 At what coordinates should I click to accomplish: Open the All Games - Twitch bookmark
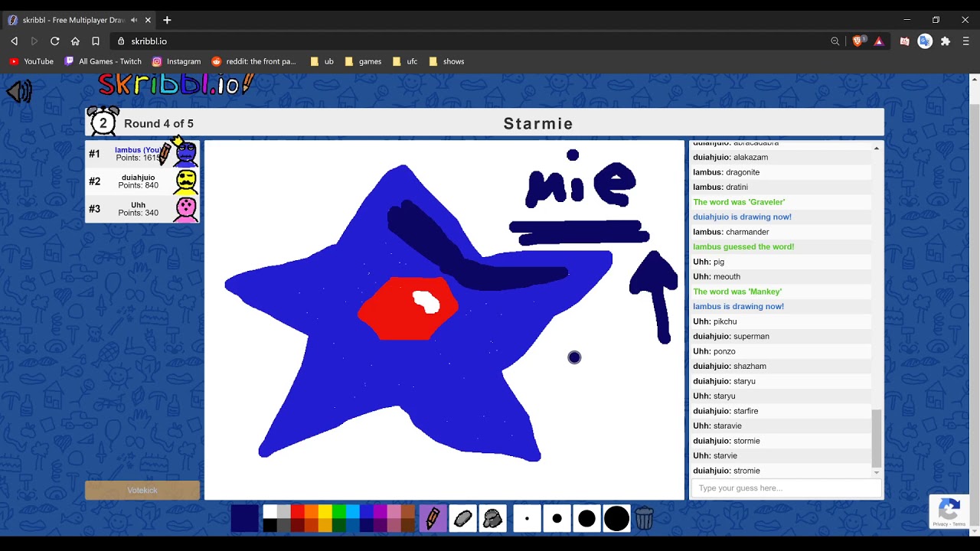coord(103,61)
